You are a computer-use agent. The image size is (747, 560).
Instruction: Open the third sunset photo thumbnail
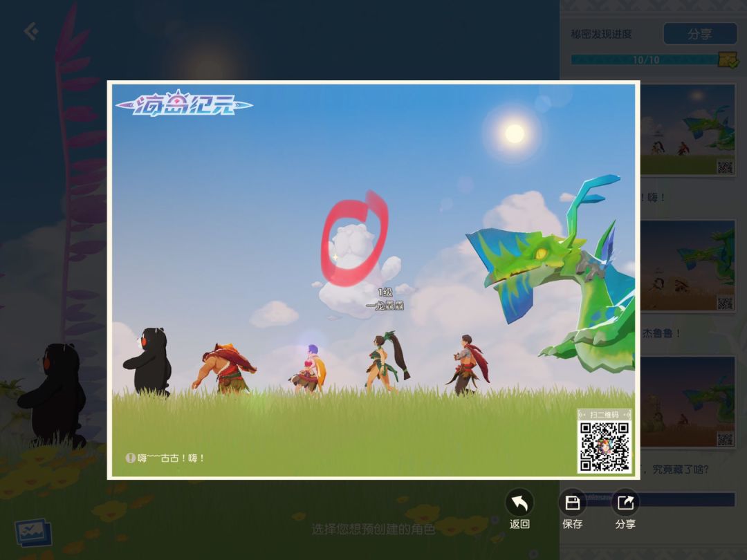tap(688, 402)
